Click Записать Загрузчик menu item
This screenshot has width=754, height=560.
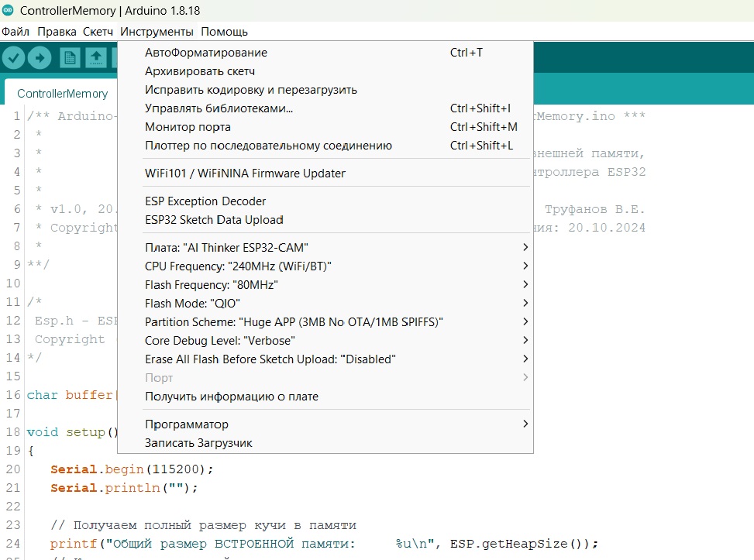coord(198,443)
